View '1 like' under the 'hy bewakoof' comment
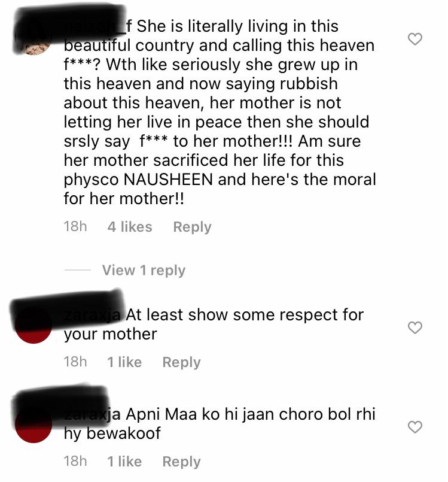448x482 pixels. point(124,462)
